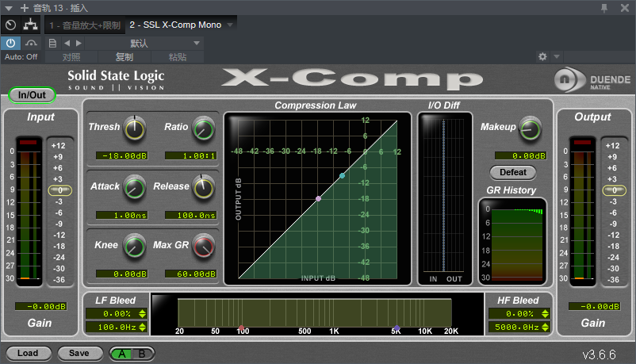
Task: Click the Save button
Action: [x=79, y=353]
